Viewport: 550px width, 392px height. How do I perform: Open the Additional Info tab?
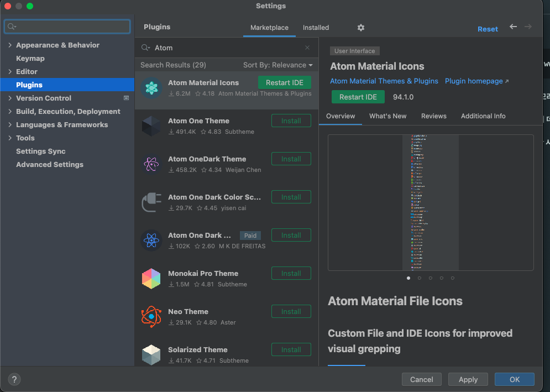(483, 116)
